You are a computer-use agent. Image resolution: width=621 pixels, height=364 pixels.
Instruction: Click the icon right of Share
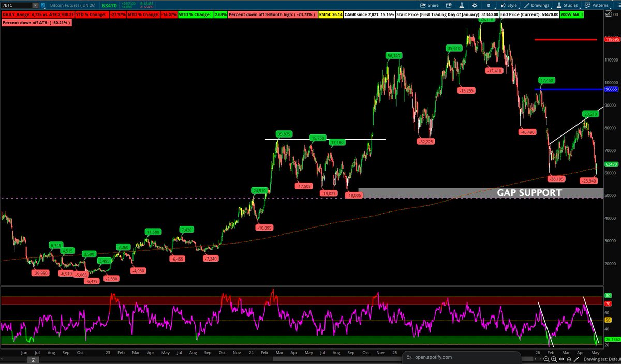448,5
